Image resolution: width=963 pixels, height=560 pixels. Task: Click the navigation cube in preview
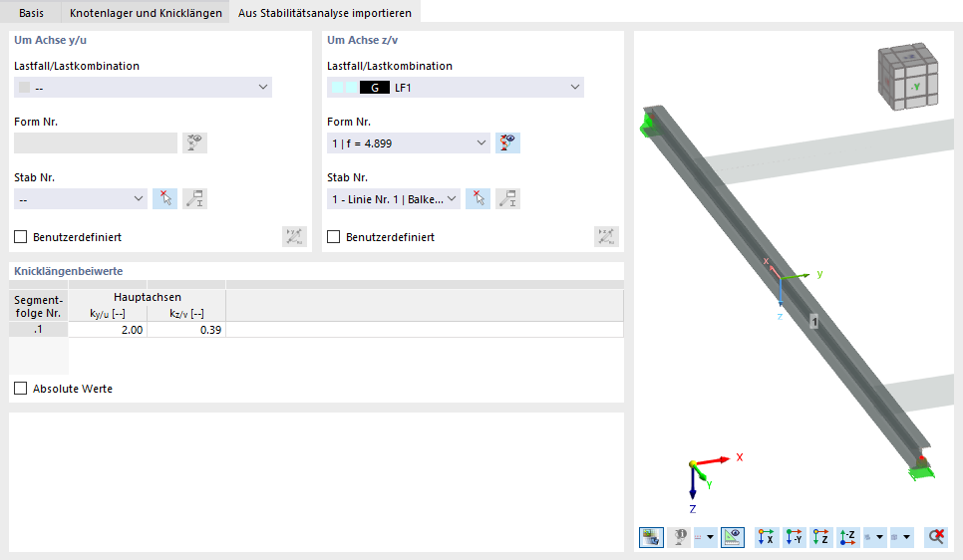[x=908, y=76]
